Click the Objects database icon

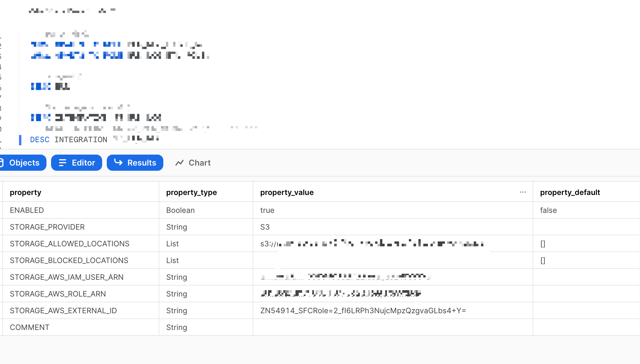click(x=1, y=163)
